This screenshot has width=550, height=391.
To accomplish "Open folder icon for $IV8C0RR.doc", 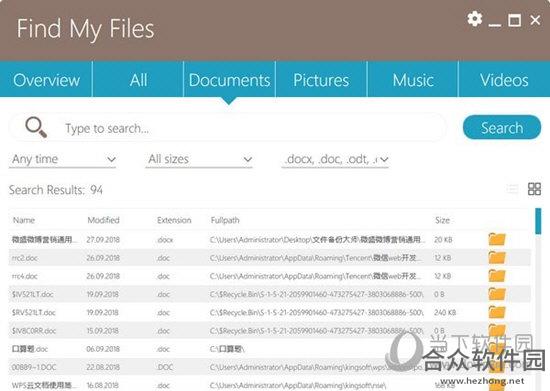I will click(497, 331).
